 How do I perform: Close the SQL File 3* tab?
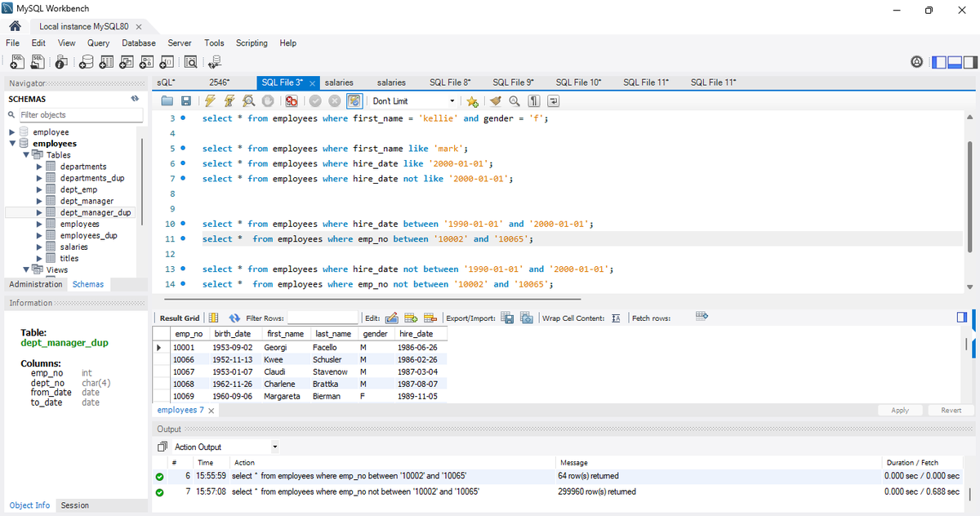312,83
